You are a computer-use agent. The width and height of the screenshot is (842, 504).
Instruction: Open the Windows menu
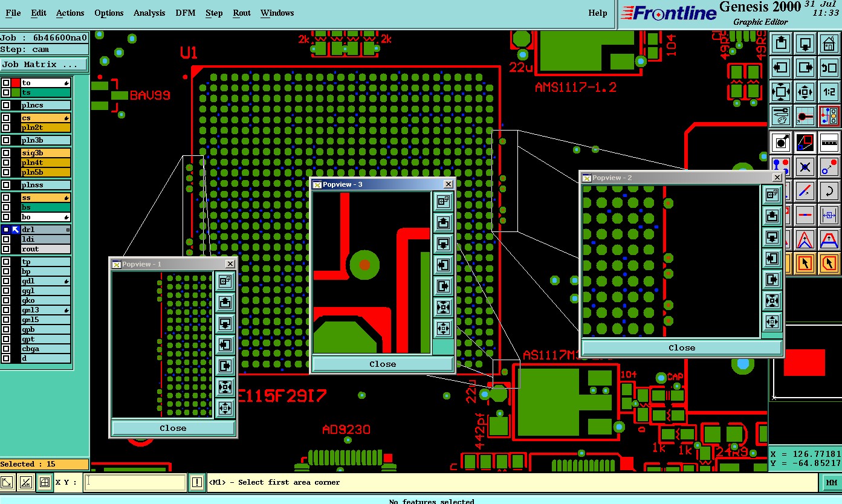pos(277,13)
